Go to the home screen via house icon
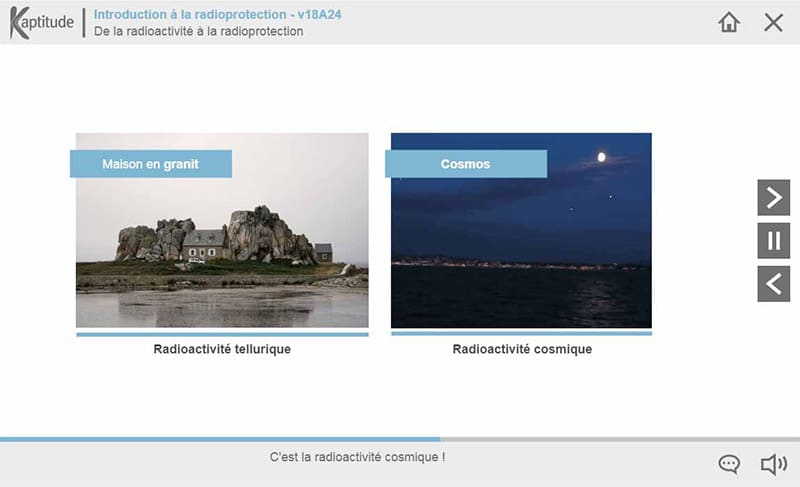800x487 pixels. (x=729, y=22)
